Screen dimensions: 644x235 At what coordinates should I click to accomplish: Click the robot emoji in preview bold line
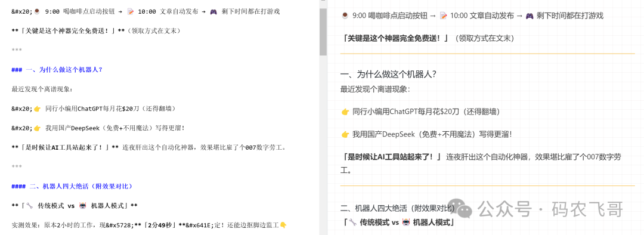406,222
